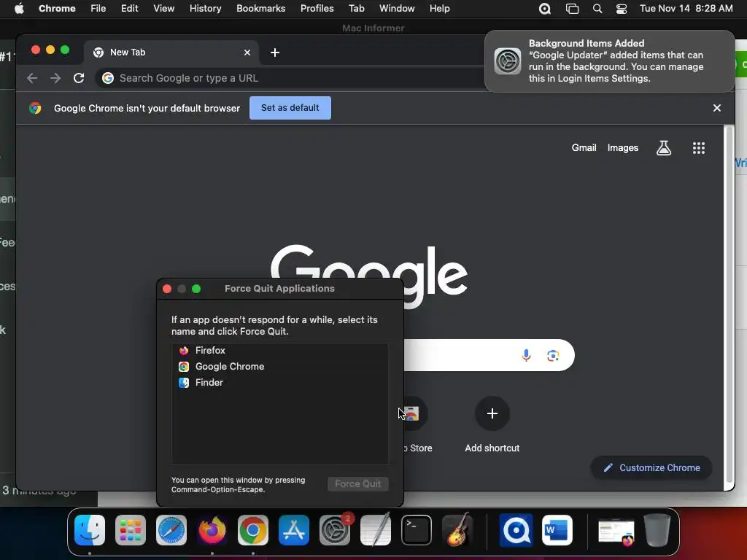The image size is (747, 560).
Task: Open the Chrome menu in menu bar
Action: click(57, 9)
